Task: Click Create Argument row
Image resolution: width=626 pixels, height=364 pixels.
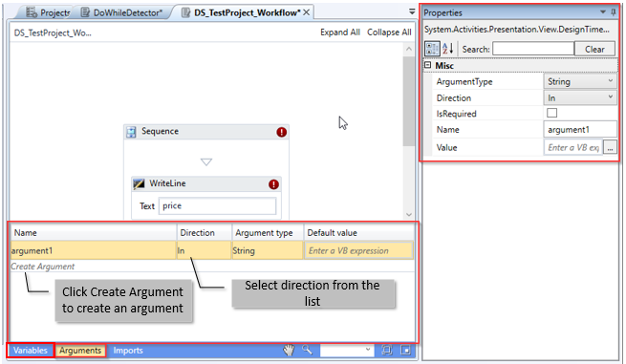Action: tap(43, 267)
